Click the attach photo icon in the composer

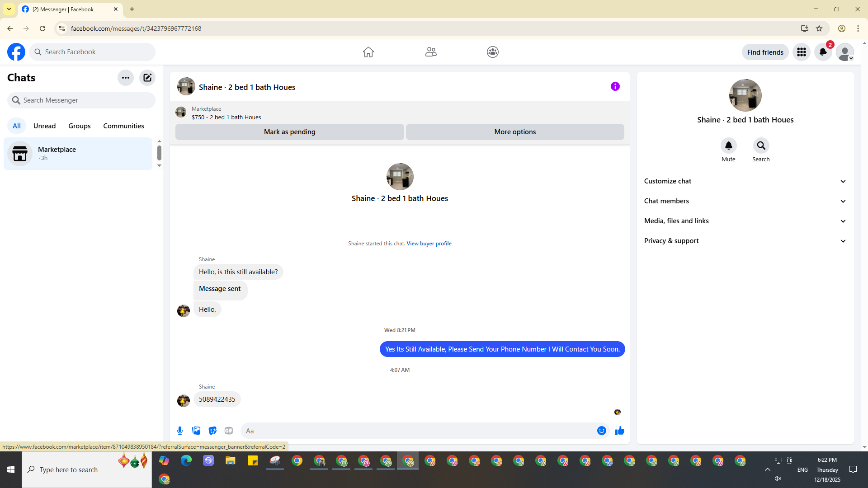click(196, 431)
